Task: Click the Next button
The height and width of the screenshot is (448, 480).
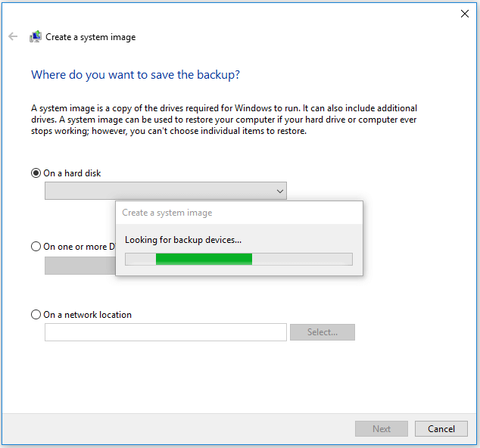Action: 382,428
